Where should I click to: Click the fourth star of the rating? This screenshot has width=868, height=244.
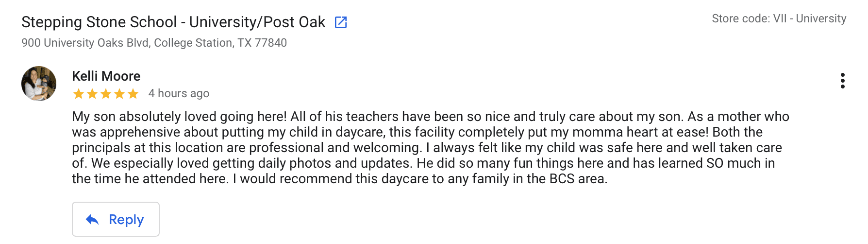click(x=119, y=94)
